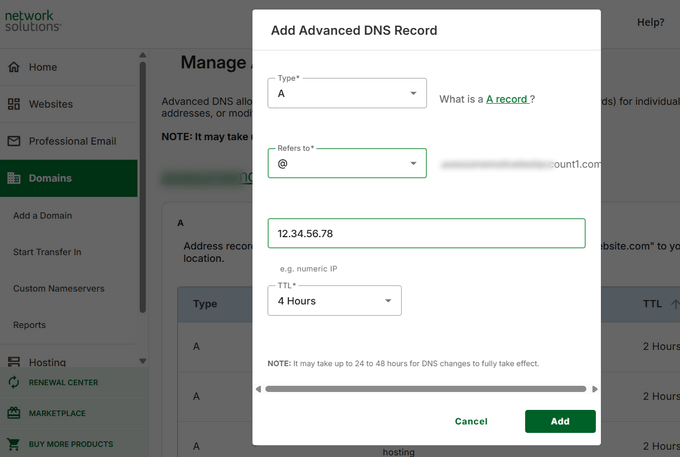Click the Home icon in sidebar
Screen dimensions: 680x457
(x=14, y=67)
